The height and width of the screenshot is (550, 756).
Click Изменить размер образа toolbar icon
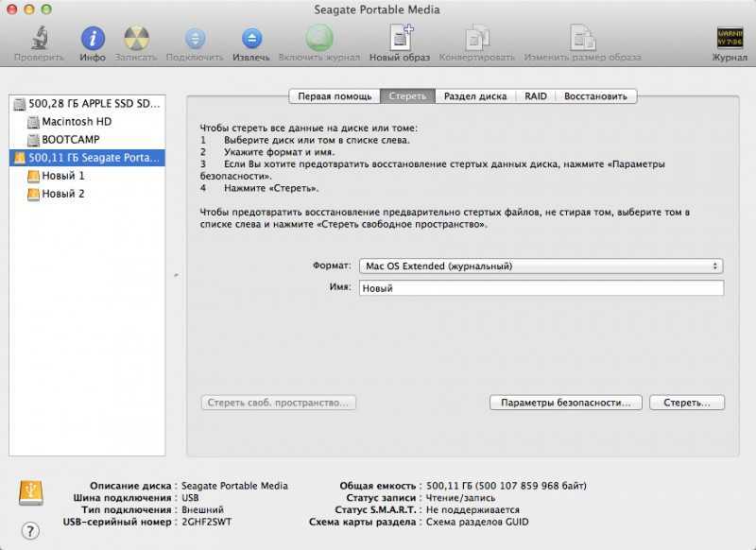582,38
